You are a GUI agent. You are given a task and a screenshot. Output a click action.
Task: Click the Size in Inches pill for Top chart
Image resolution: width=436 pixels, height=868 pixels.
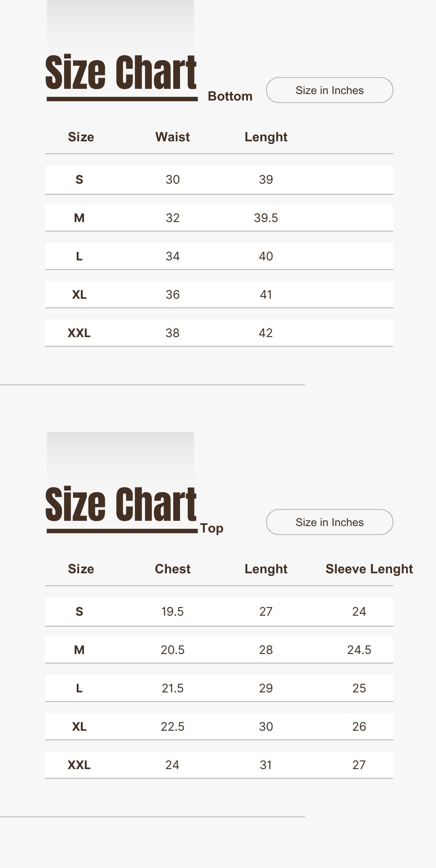[329, 522]
